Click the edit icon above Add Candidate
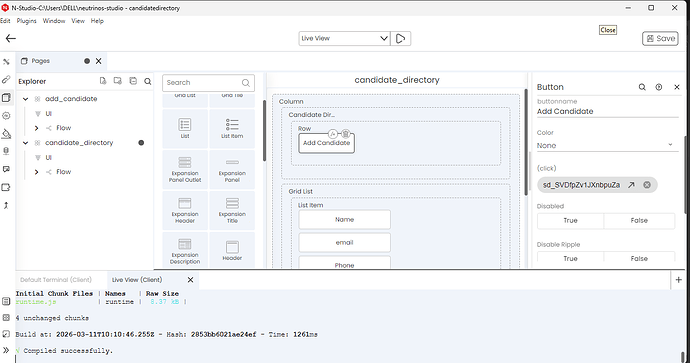This screenshot has width=690, height=363. [x=333, y=134]
